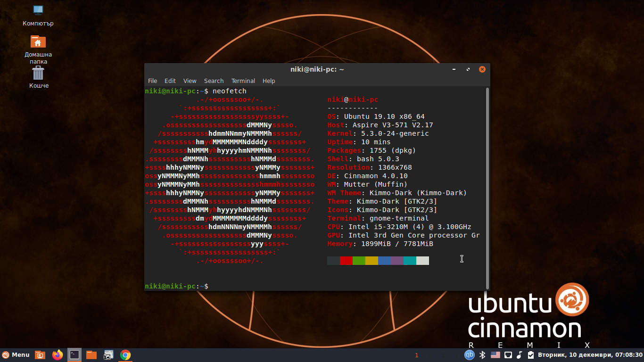
Task: Click the typed 'neofetch' command text
Action: 230,91
